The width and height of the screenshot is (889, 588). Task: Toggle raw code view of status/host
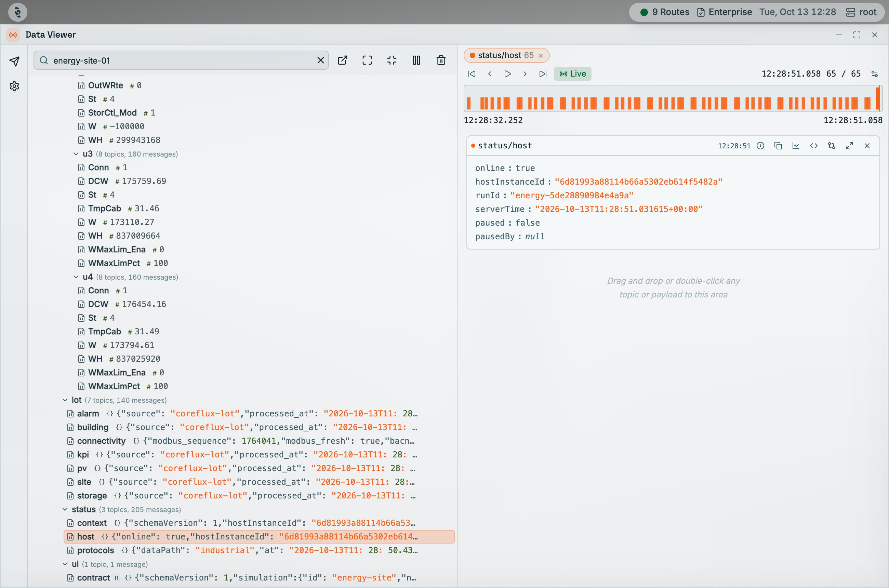pos(813,146)
